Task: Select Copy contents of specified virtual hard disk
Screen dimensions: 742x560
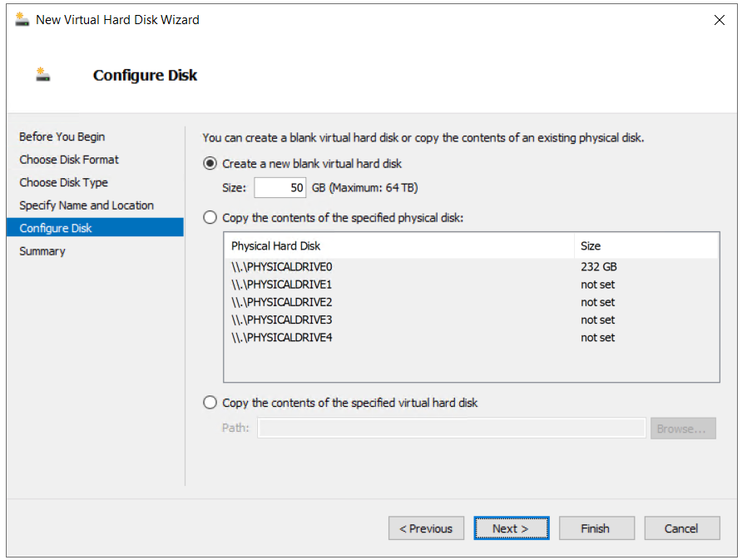Action: [x=210, y=403]
